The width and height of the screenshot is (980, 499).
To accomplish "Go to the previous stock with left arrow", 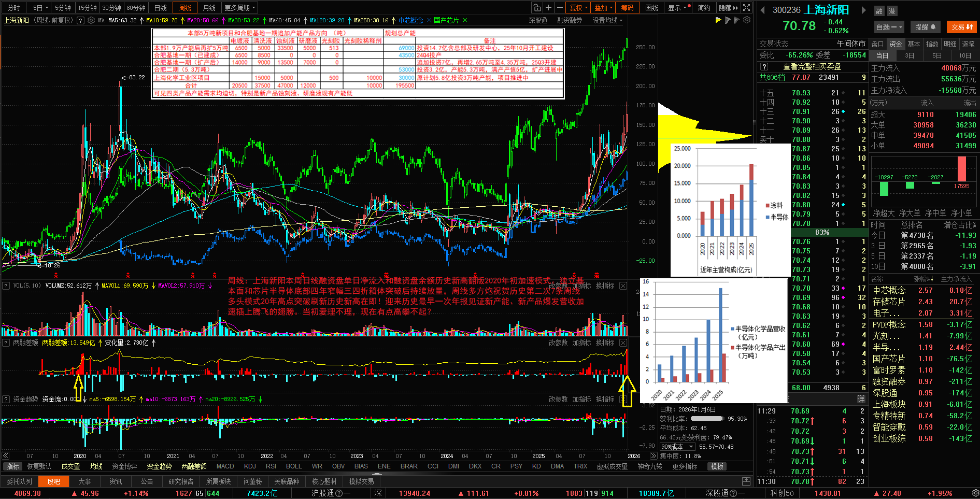I will 762,10.
